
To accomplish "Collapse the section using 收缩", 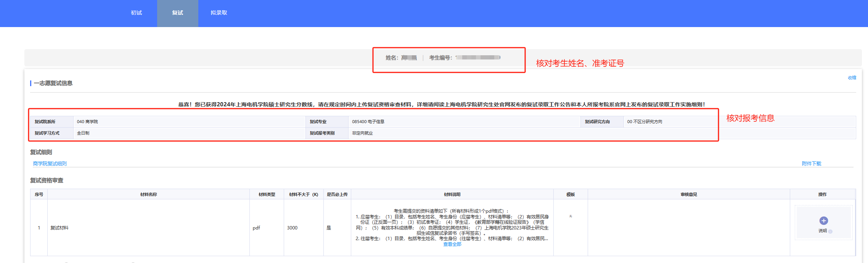I will [x=852, y=78].
